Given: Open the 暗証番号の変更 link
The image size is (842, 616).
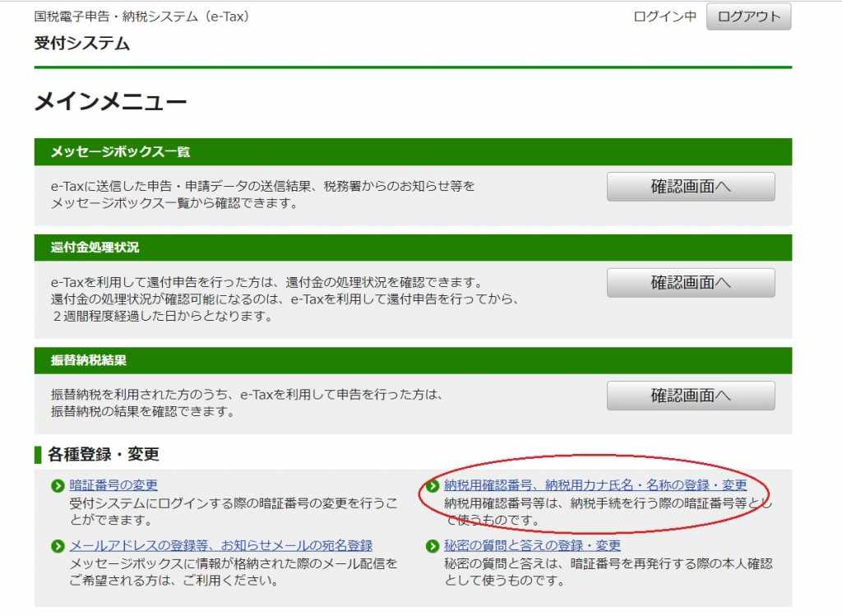Looking at the screenshot, I should click(x=113, y=485).
